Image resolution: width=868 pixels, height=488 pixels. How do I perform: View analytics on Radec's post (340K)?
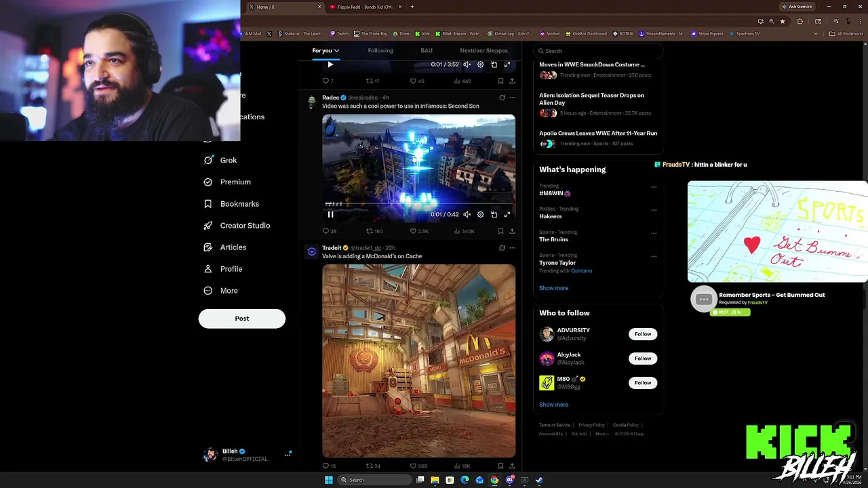pos(465,231)
